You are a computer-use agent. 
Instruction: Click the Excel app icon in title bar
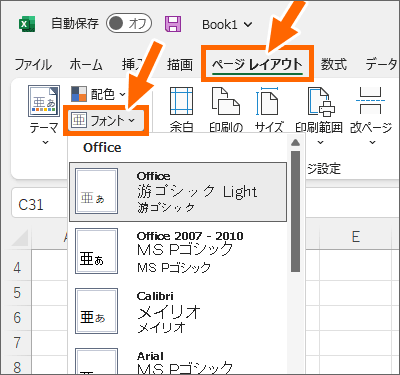pyautogui.click(x=26, y=24)
